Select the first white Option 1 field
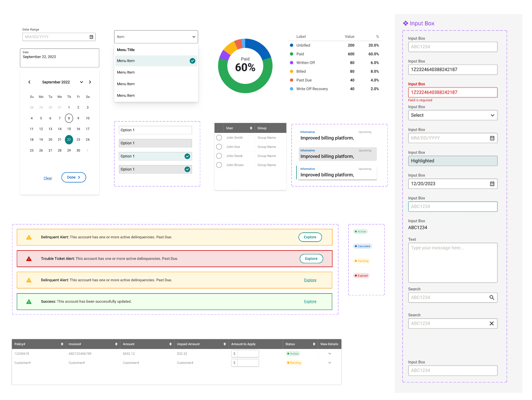 [155, 130]
